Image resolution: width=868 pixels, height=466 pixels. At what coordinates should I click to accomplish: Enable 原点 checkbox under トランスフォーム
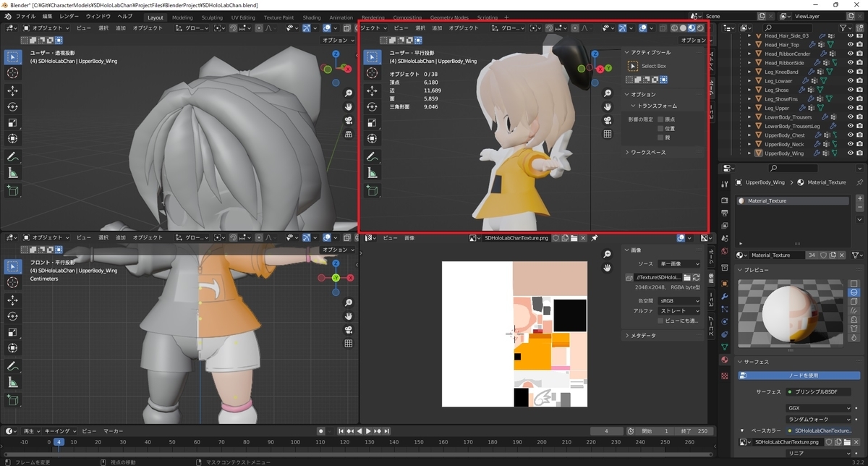(660, 119)
